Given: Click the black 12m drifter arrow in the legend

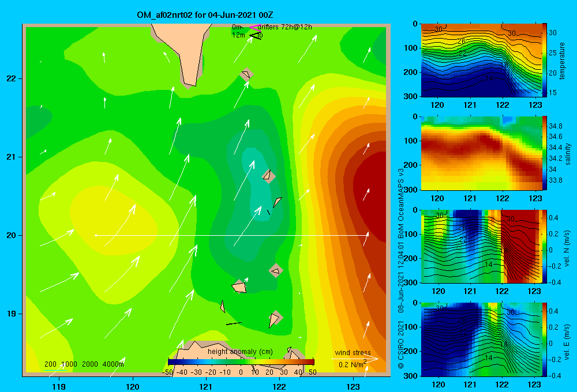Looking at the screenshot, I should [x=255, y=36].
